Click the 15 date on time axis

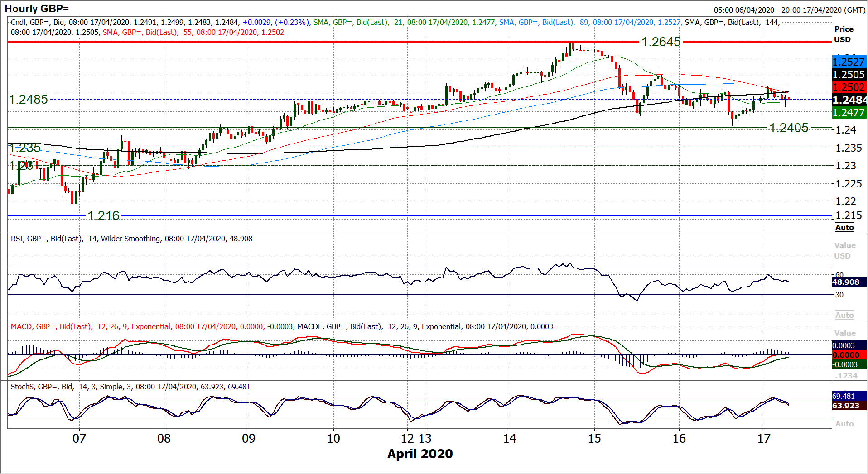594,438
